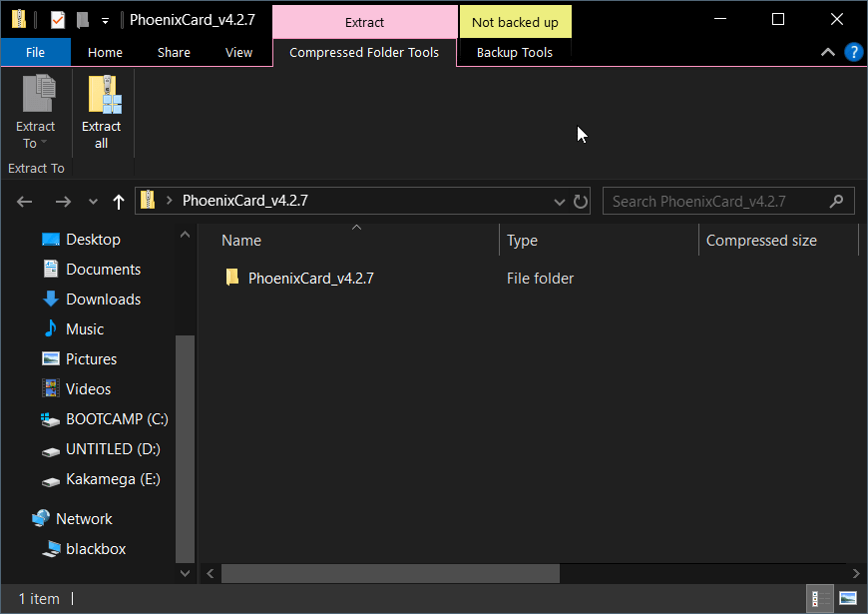This screenshot has width=868, height=614.
Task: Open the File menu
Action: pyautogui.click(x=36, y=53)
